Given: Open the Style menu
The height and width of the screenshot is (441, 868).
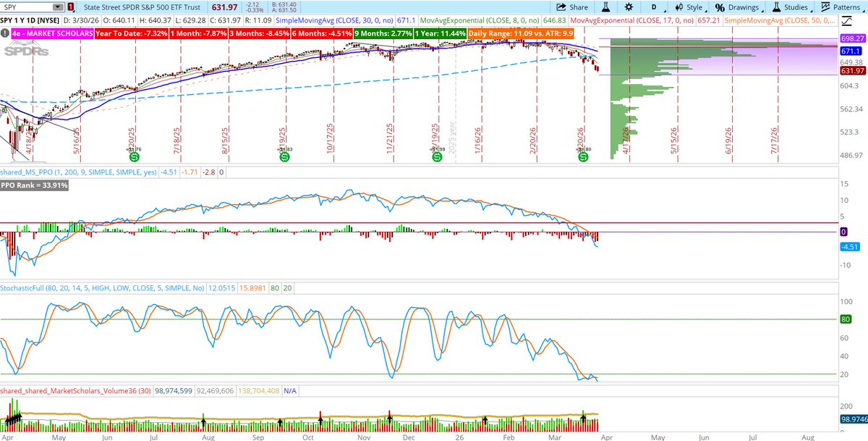Looking at the screenshot, I should [x=687, y=7].
